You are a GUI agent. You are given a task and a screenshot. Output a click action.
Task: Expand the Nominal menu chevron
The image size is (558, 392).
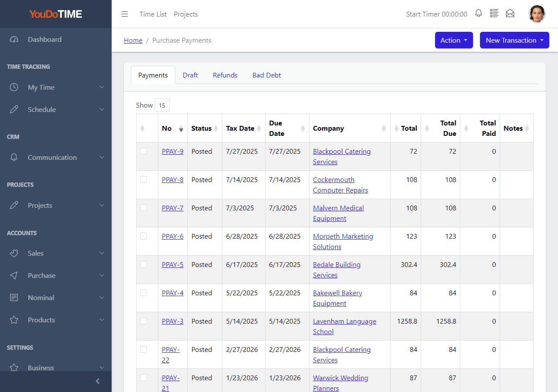[x=102, y=297]
